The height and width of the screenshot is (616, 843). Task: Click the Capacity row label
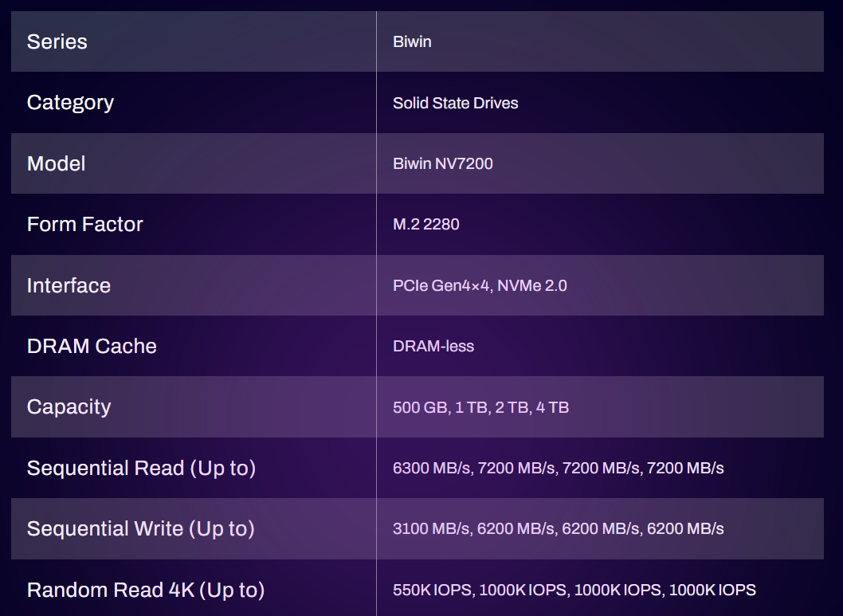click(69, 406)
